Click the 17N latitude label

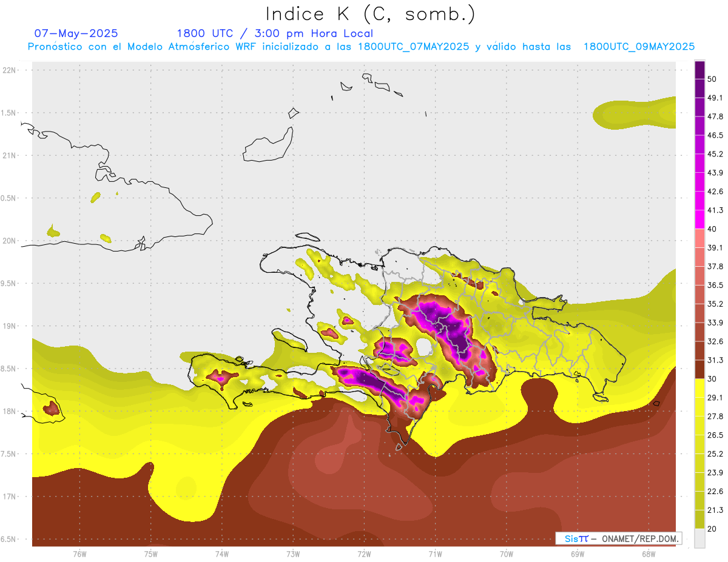pos(10,497)
